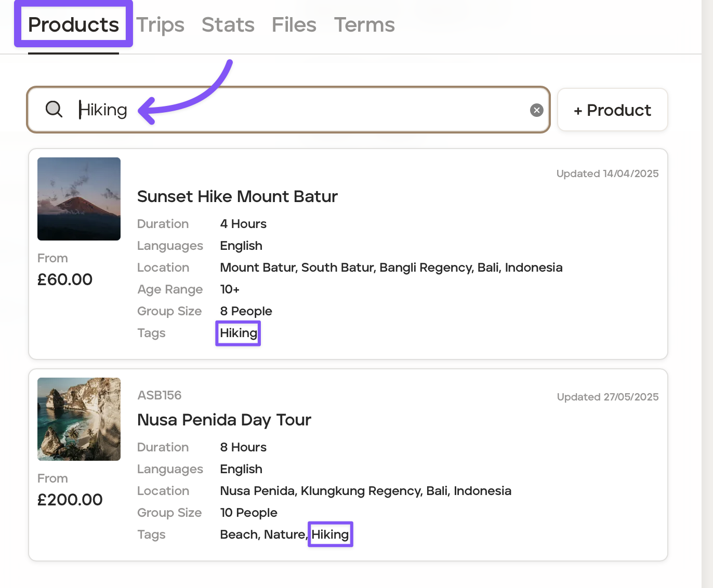The image size is (713, 588).
Task: Open the Terms tab
Action: (364, 25)
